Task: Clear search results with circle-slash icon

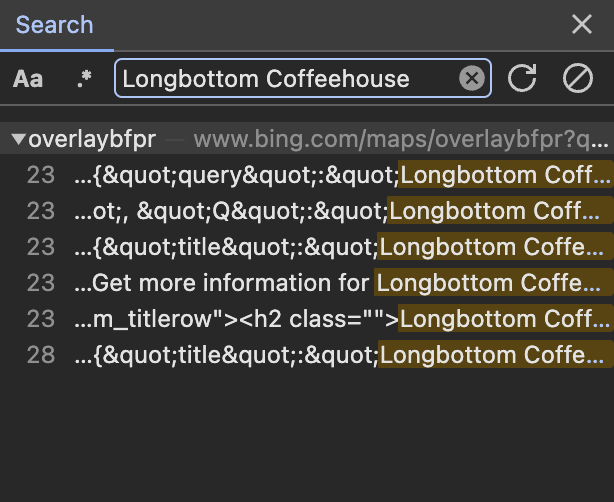Action: [x=578, y=78]
